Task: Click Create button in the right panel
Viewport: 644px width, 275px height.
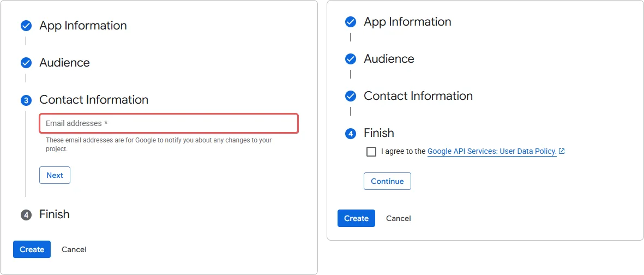Action: tap(356, 218)
